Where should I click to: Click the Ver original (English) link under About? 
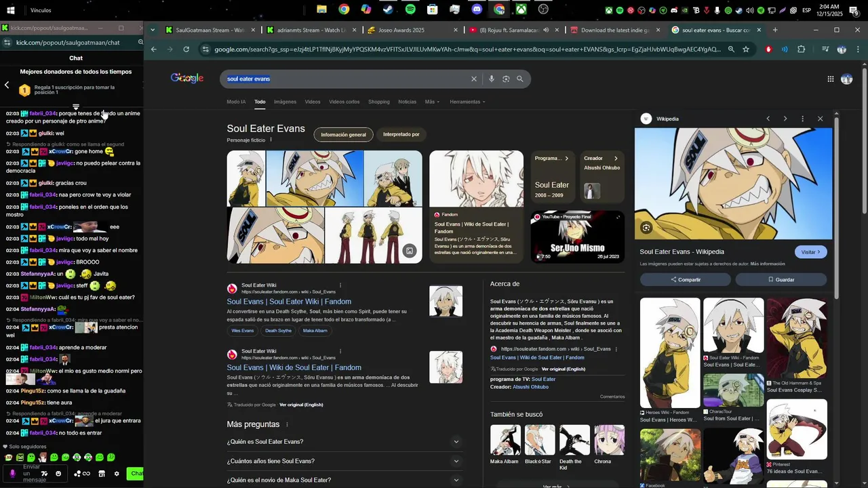pos(564,369)
